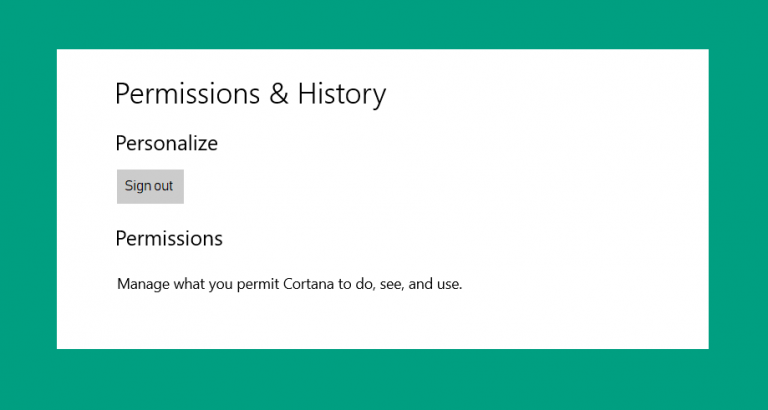
Task: Click the words 'and use' ending the description
Action: point(435,284)
